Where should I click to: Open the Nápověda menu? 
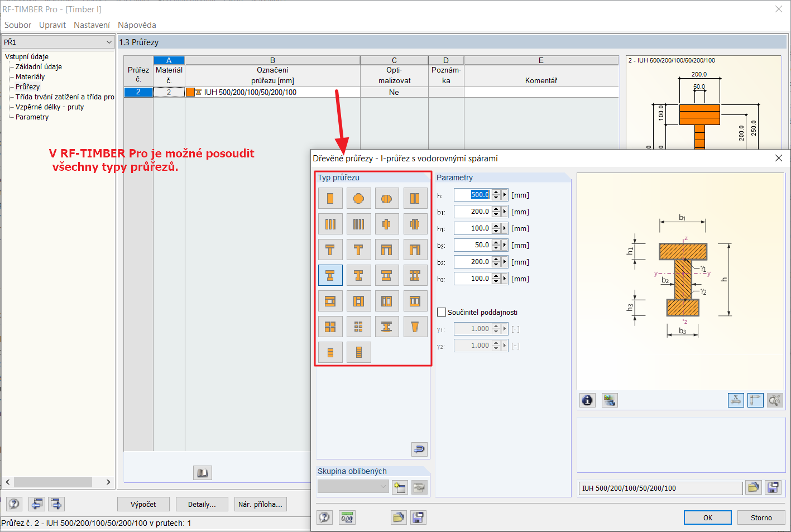pos(137,25)
